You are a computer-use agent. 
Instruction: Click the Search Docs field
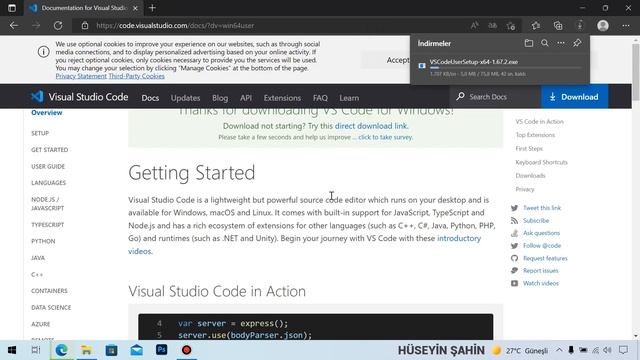[x=496, y=97]
